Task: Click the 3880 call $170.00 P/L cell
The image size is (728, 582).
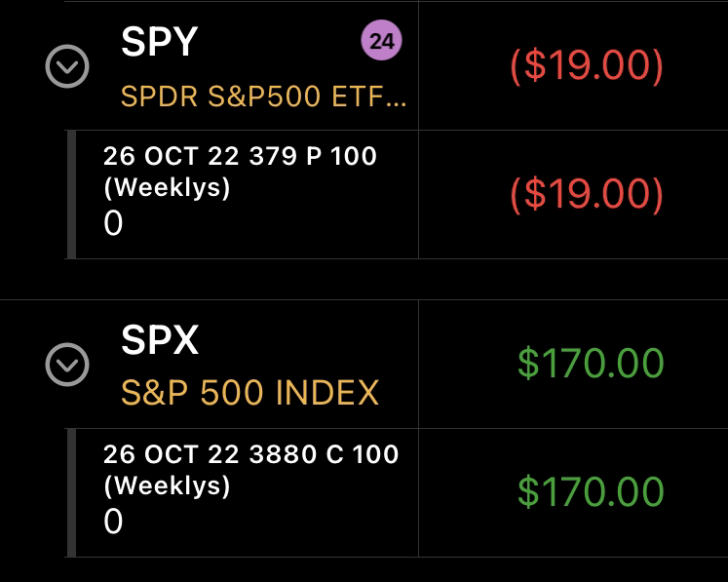Action: [591, 491]
